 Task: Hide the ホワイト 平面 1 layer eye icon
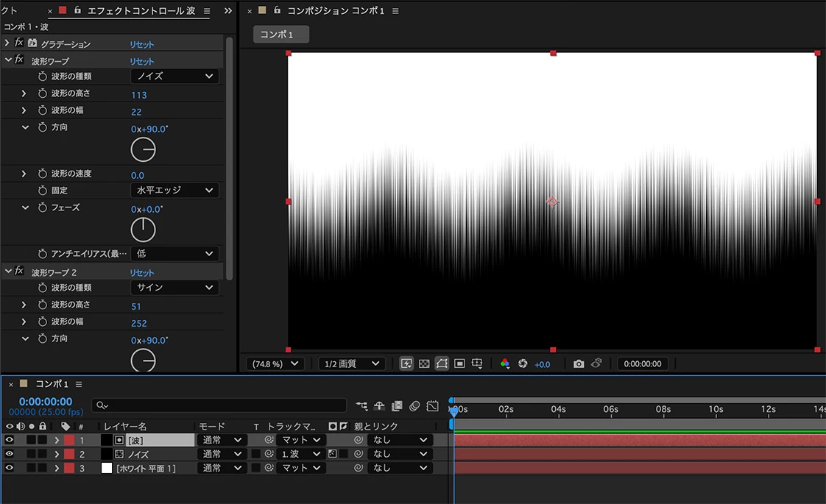(9, 468)
